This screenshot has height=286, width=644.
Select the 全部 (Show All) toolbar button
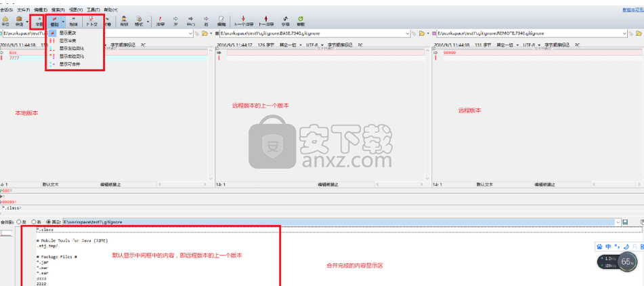tap(39, 22)
